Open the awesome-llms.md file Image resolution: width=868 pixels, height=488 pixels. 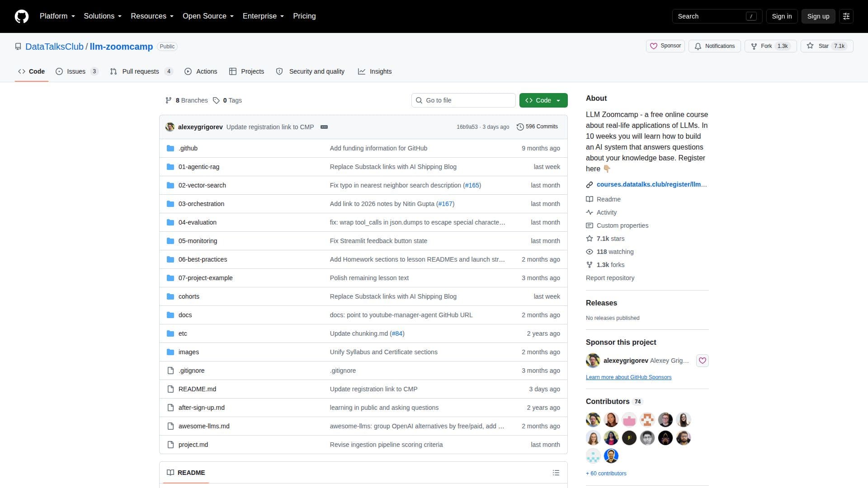204,426
